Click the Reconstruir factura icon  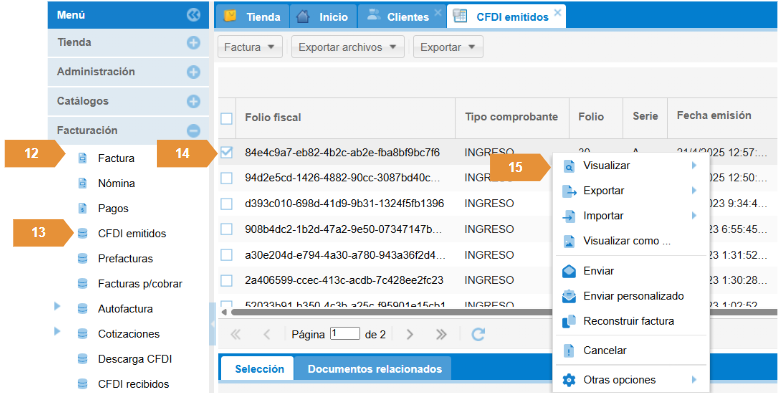568,322
